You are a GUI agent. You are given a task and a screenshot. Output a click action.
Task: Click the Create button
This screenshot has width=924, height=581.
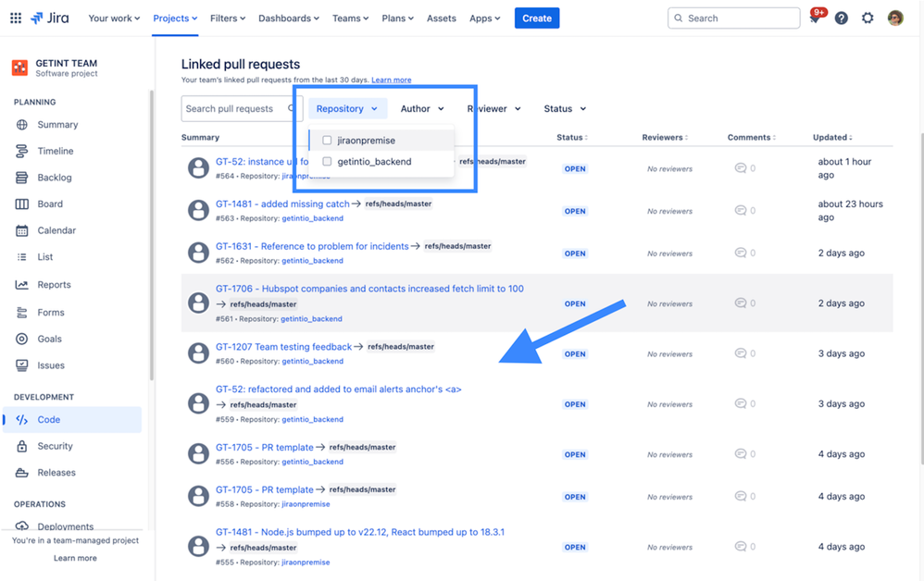point(537,19)
